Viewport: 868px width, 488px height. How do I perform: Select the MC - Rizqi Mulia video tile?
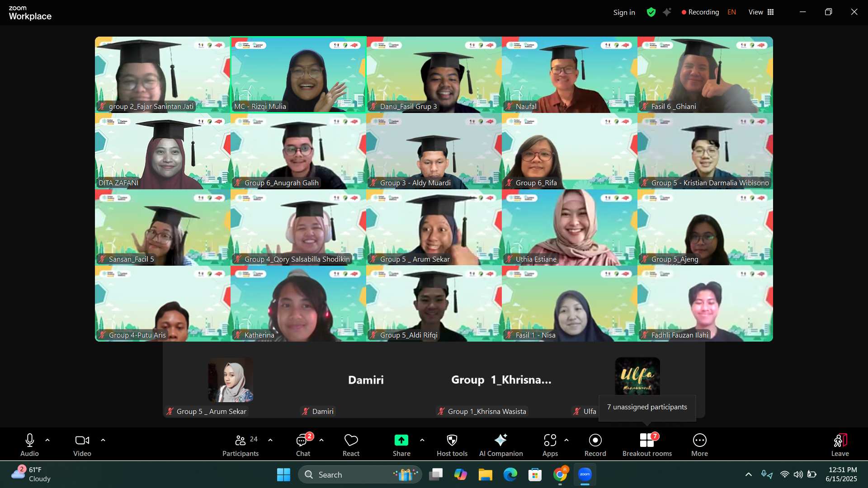tap(298, 75)
